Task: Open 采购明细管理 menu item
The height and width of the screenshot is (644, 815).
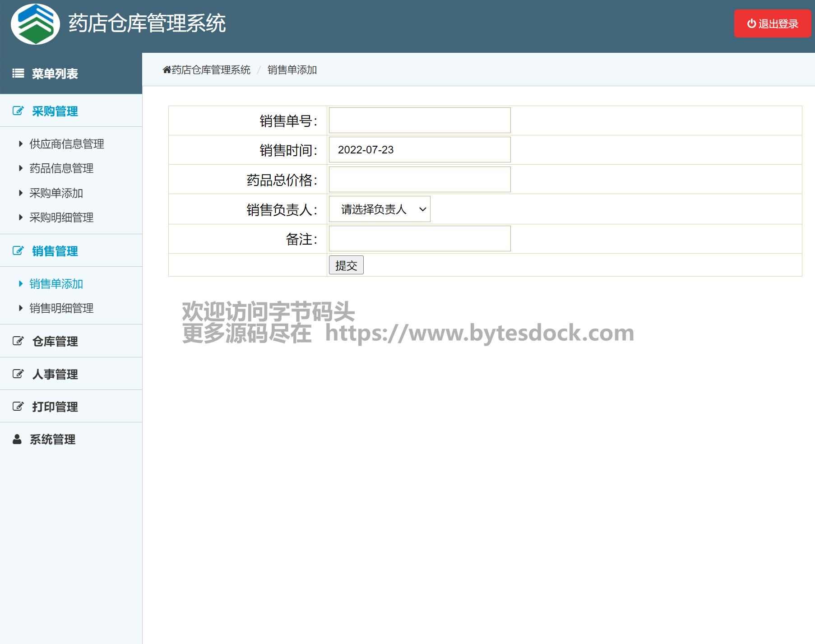Action: pos(61,218)
